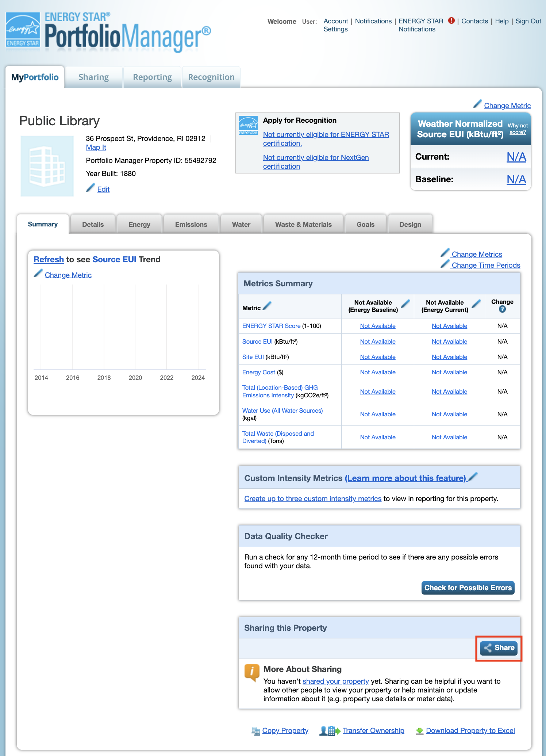546x756 pixels.
Task: Open the Emissions property tab
Action: coord(191,225)
